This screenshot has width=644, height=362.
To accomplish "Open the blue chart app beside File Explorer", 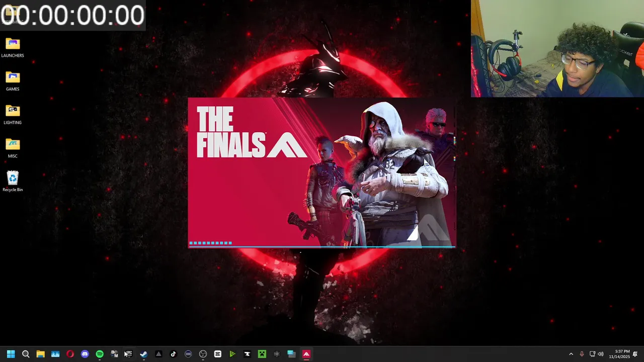I will coord(55,354).
